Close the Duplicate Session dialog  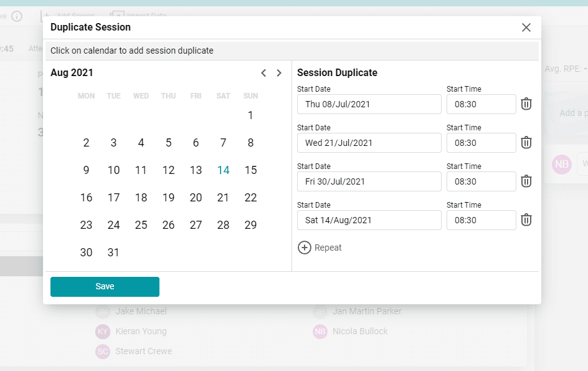click(526, 27)
